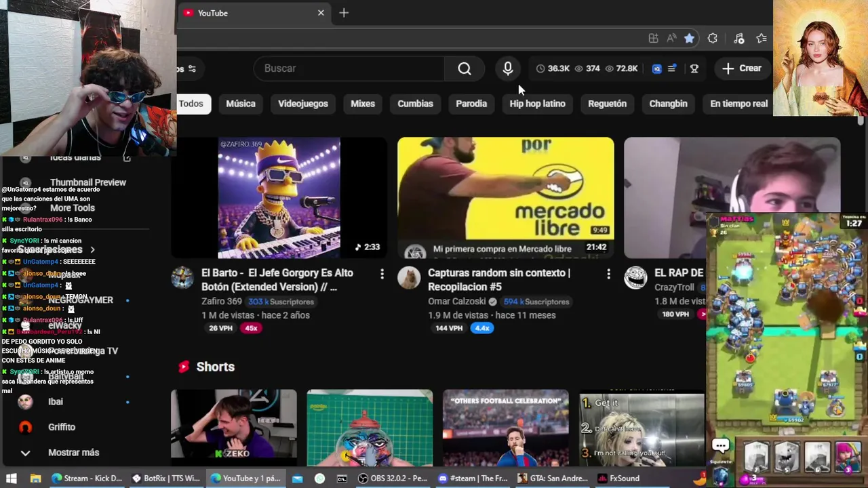The width and height of the screenshot is (868, 488).
Task: Click the Ibai channel avatar in sidebar
Action: coord(25,401)
